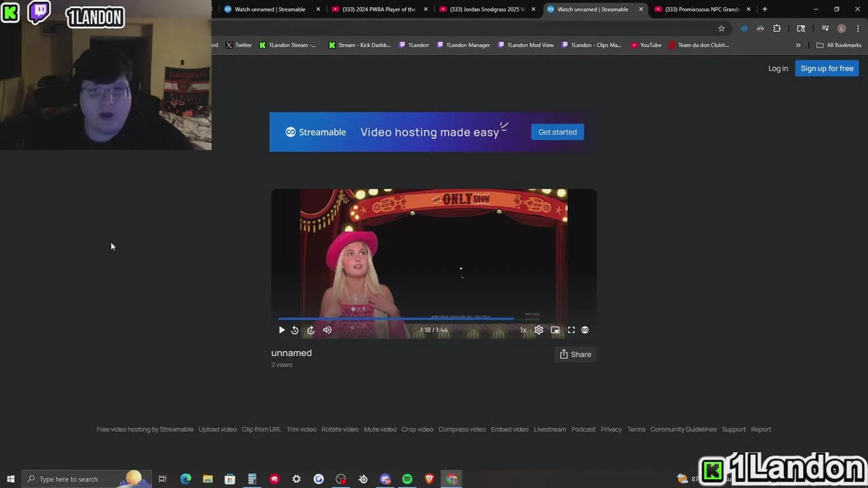This screenshot has height=488, width=868.
Task: Click the Clip from URL footer link
Action: coord(261,429)
